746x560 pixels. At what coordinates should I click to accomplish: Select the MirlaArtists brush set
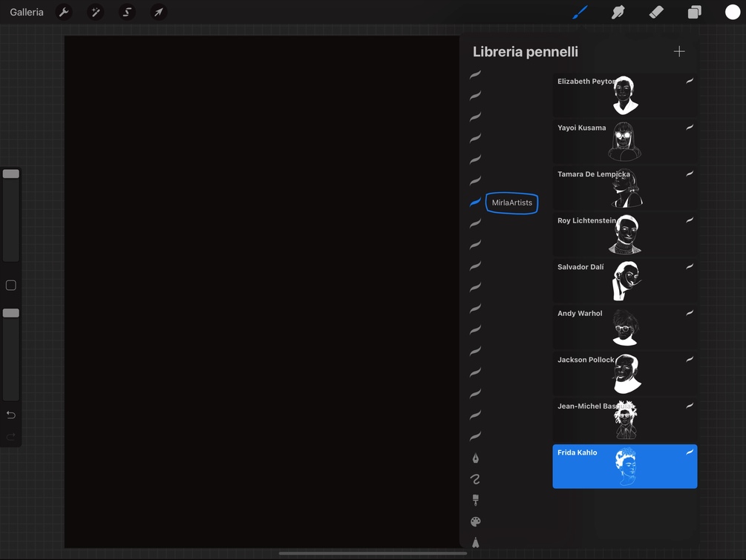click(512, 203)
